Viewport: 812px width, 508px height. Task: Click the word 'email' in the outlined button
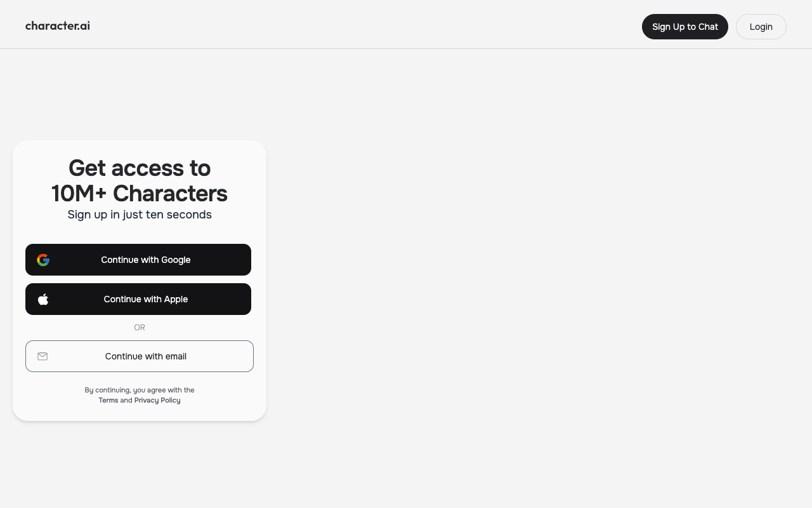[173, 356]
